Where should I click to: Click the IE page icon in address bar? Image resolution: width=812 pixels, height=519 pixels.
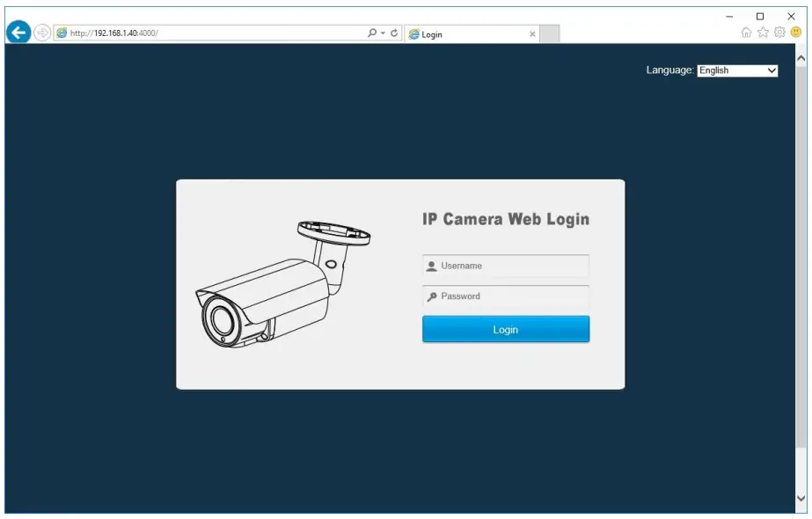[x=62, y=33]
